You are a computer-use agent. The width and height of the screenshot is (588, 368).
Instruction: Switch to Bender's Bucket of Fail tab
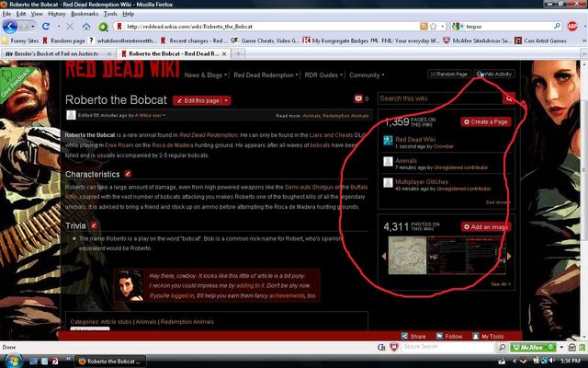tap(59, 53)
